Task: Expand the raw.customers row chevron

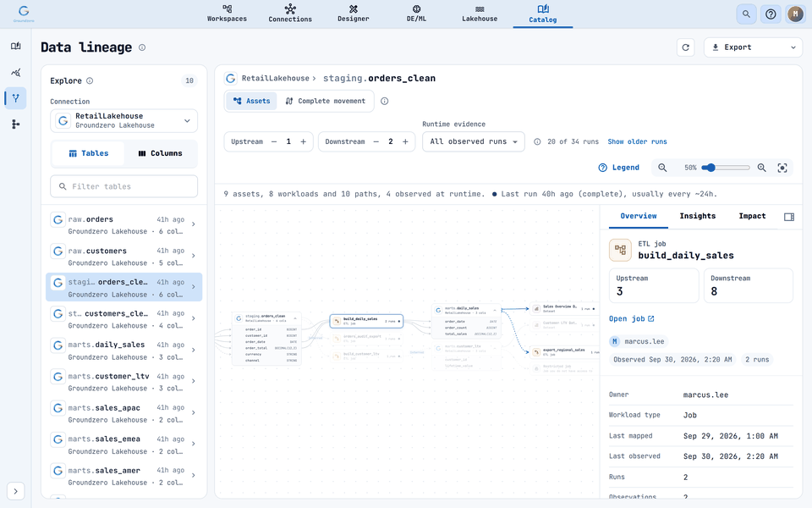Action: pos(193,256)
